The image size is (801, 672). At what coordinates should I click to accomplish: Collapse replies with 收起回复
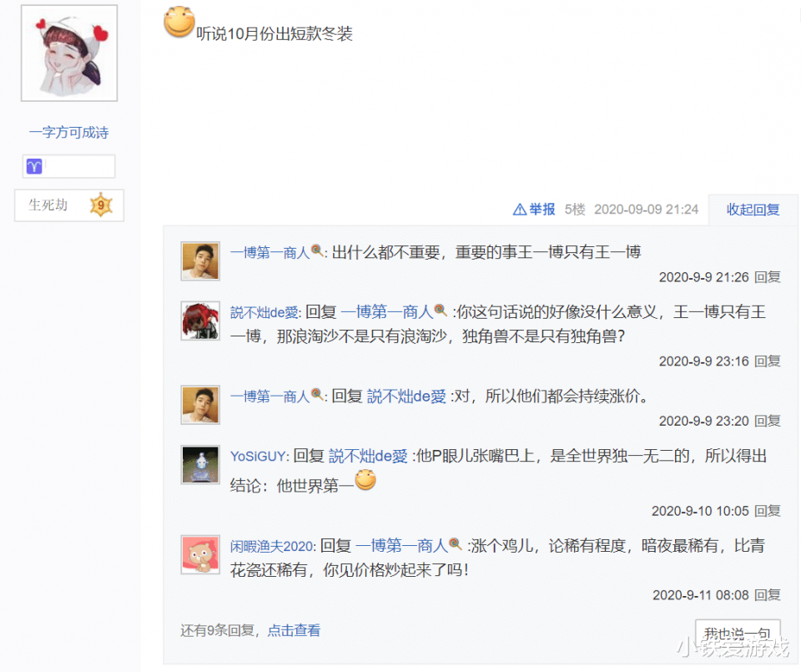pos(753,210)
